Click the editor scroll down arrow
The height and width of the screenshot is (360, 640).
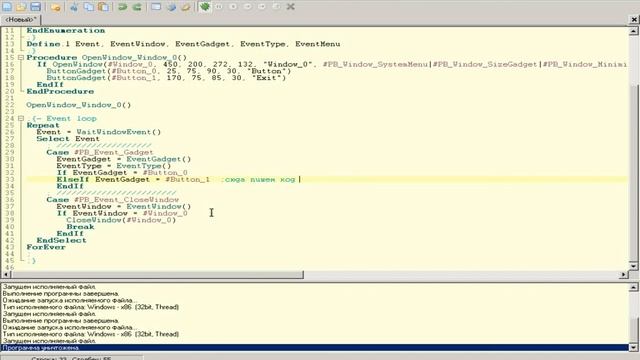pos(633,266)
